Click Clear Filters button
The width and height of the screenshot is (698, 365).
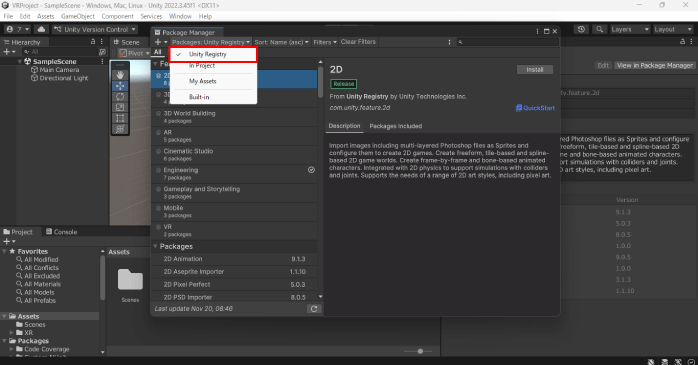pyautogui.click(x=358, y=42)
